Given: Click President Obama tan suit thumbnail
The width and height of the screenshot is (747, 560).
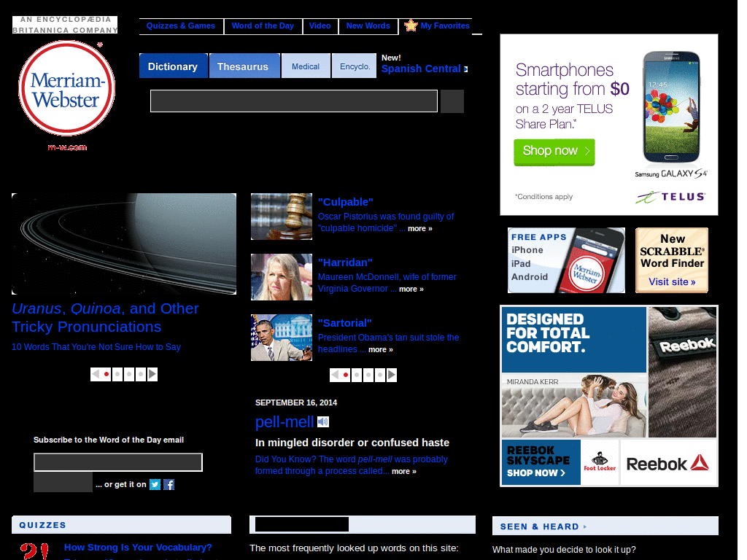Looking at the screenshot, I should pyautogui.click(x=282, y=337).
